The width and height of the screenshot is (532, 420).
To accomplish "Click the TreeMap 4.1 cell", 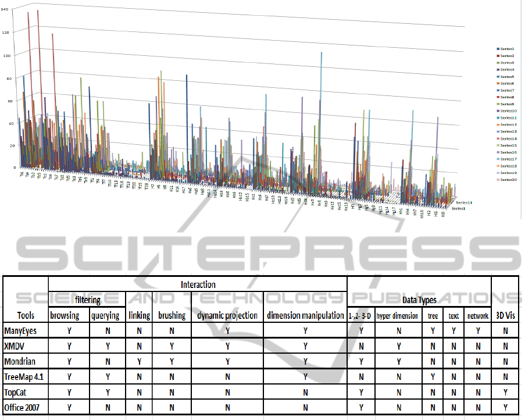I will coord(24,376).
